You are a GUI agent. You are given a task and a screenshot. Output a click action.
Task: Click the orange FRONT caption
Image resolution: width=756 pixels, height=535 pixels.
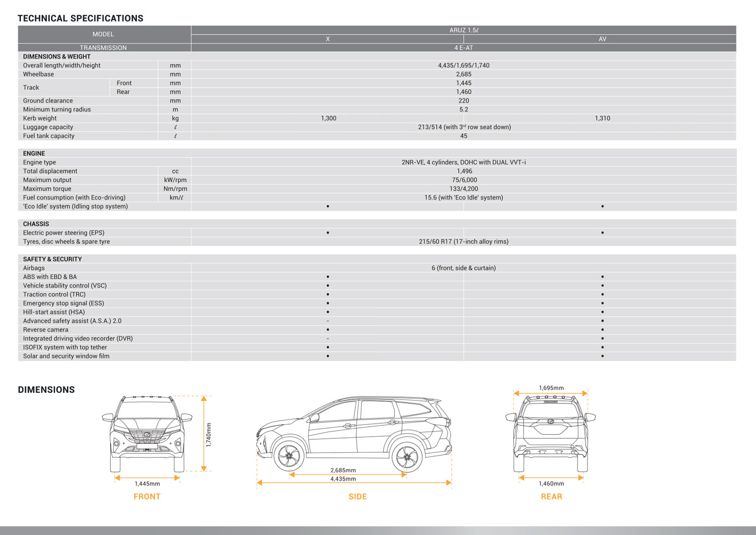click(x=147, y=497)
